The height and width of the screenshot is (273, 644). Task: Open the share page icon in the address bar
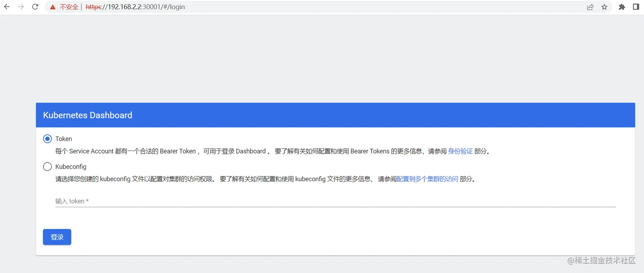590,7
